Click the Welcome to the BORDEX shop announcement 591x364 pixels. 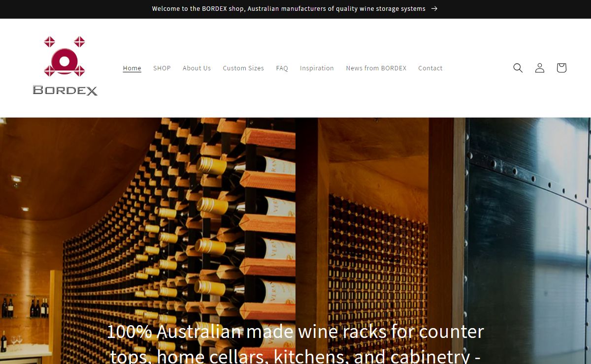[x=289, y=9]
